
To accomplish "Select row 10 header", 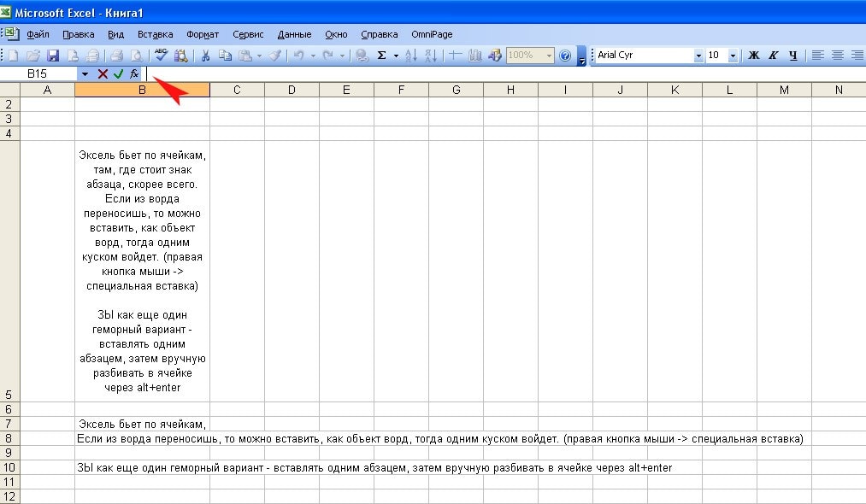I will (x=9, y=467).
